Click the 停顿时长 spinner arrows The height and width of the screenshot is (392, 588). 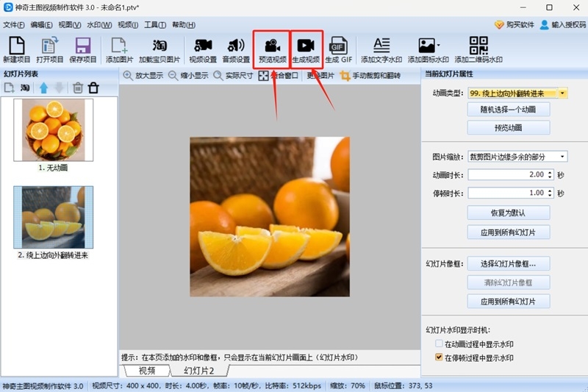pos(550,193)
